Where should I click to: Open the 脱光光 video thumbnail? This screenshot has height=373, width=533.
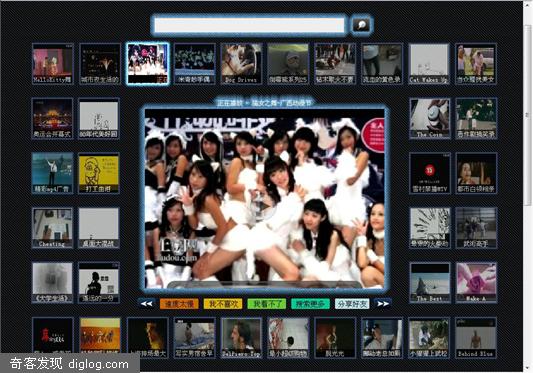[x=335, y=338]
